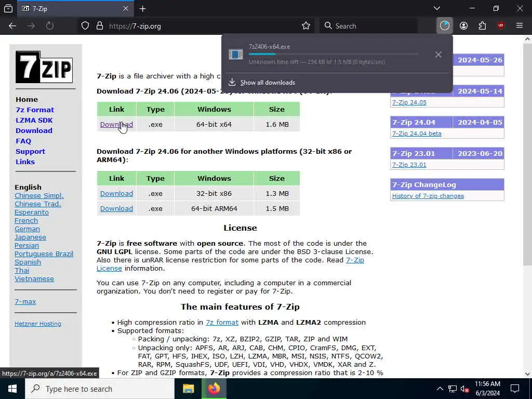This screenshot has height=399, width=532.
Task: Open the Download sidebar link
Action: pos(34,130)
